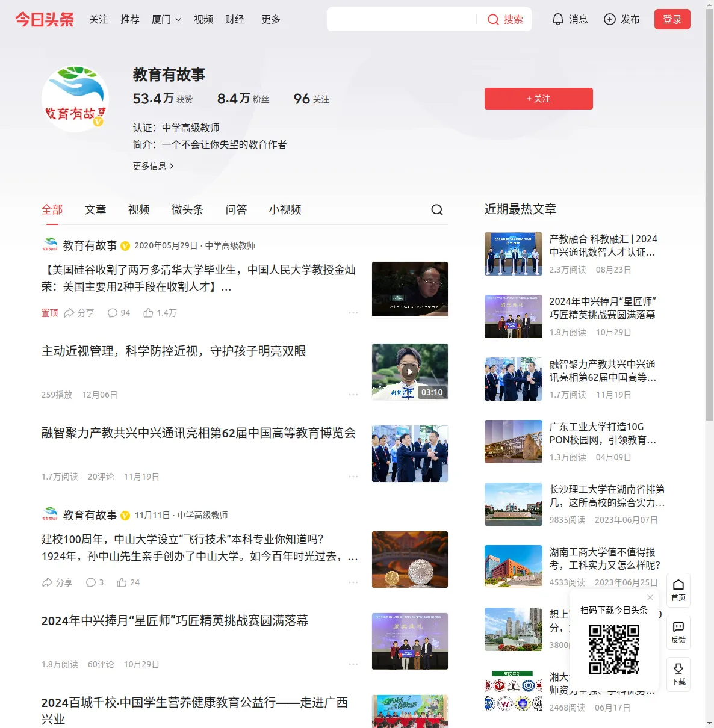Open hot article title 融智聚力产教共兴 in sidebar
This screenshot has height=728, width=714.
(x=603, y=371)
